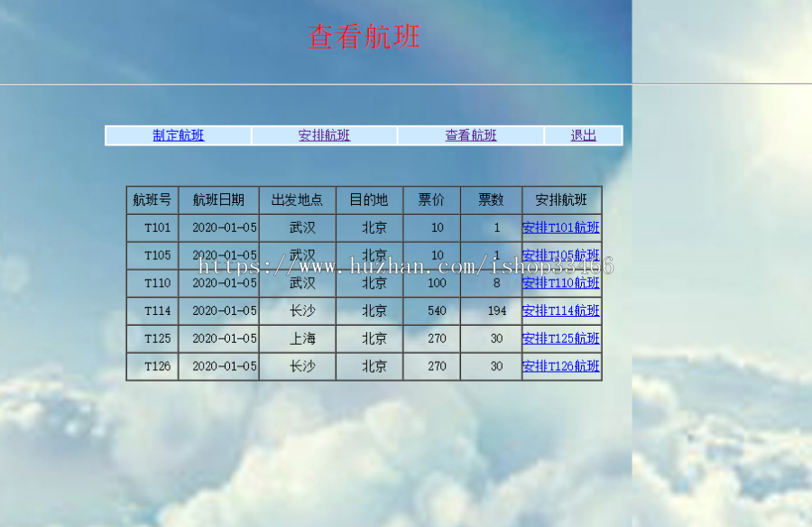Viewport: 812px width, 527px height.
Task: Open the 安排T125航班 link
Action: (x=560, y=338)
